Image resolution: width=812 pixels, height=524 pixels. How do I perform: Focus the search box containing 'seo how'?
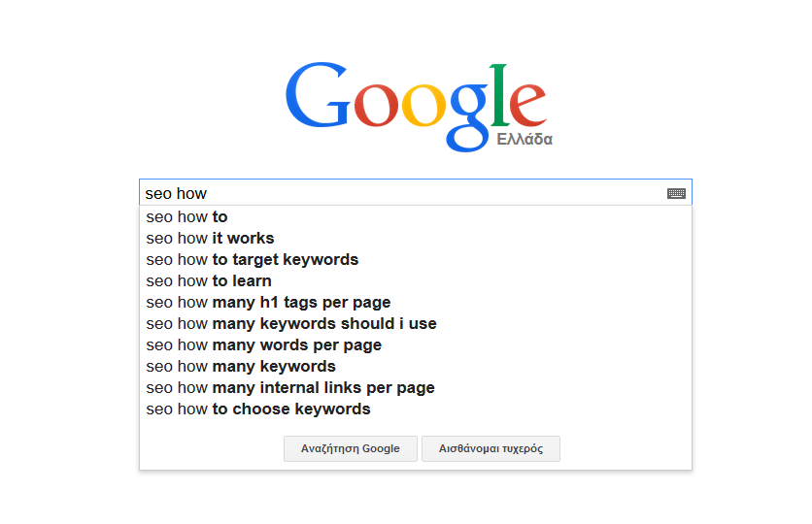pyautogui.click(x=416, y=193)
